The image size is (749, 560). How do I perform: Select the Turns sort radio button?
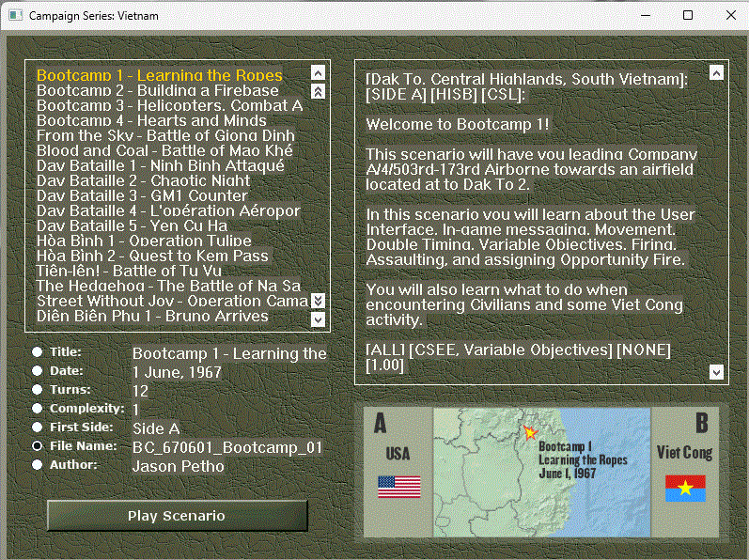tap(38, 389)
